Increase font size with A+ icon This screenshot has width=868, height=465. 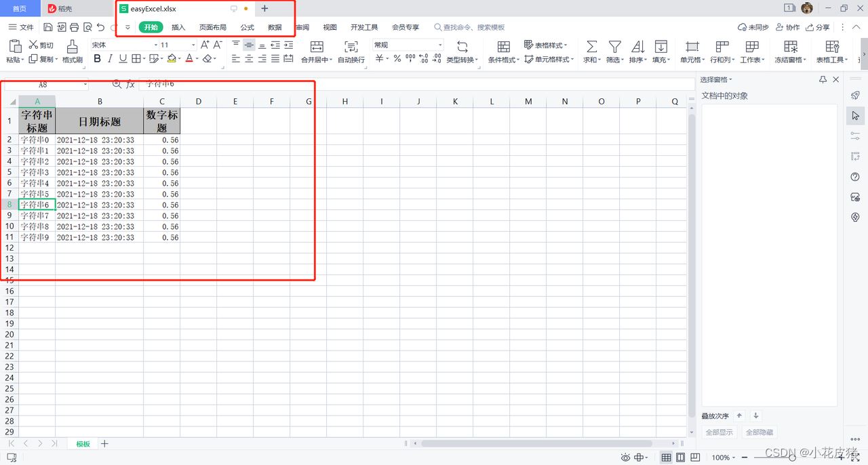(205, 45)
